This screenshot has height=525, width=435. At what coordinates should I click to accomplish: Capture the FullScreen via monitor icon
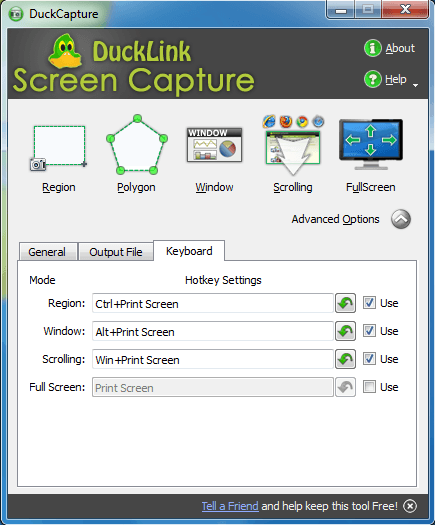tap(371, 144)
